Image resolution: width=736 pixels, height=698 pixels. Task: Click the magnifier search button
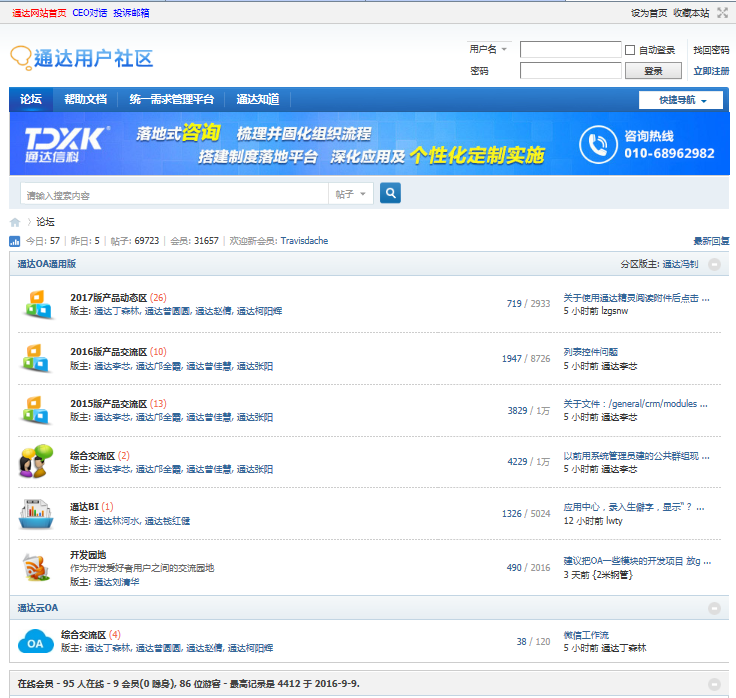point(390,193)
